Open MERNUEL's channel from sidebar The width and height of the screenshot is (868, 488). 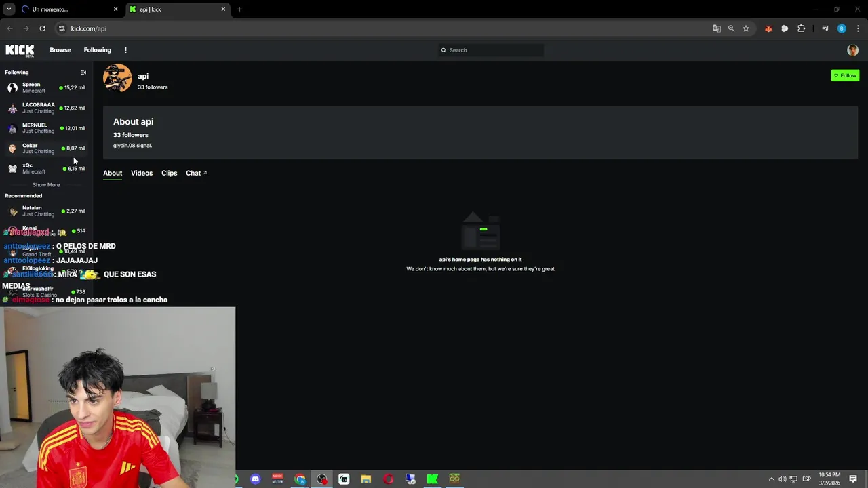coord(46,129)
